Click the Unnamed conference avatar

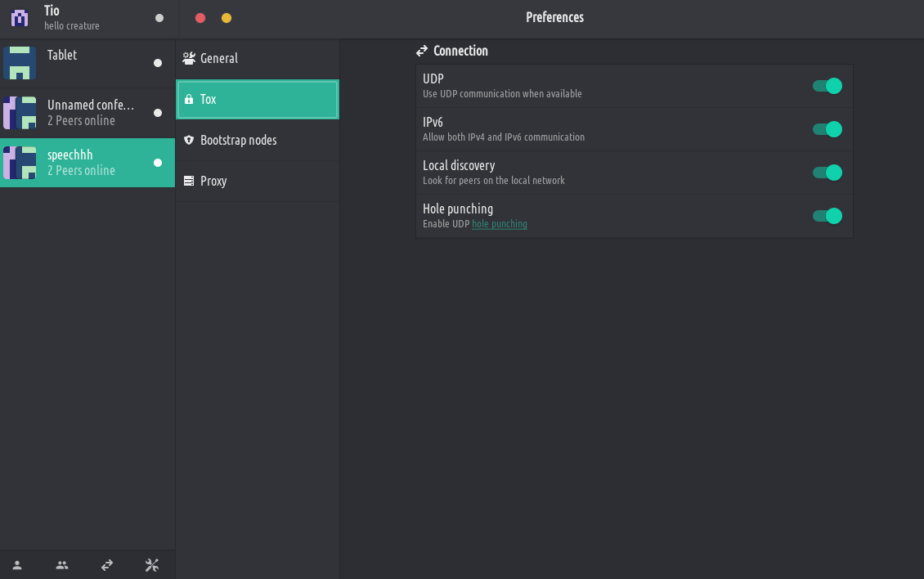pos(20,113)
